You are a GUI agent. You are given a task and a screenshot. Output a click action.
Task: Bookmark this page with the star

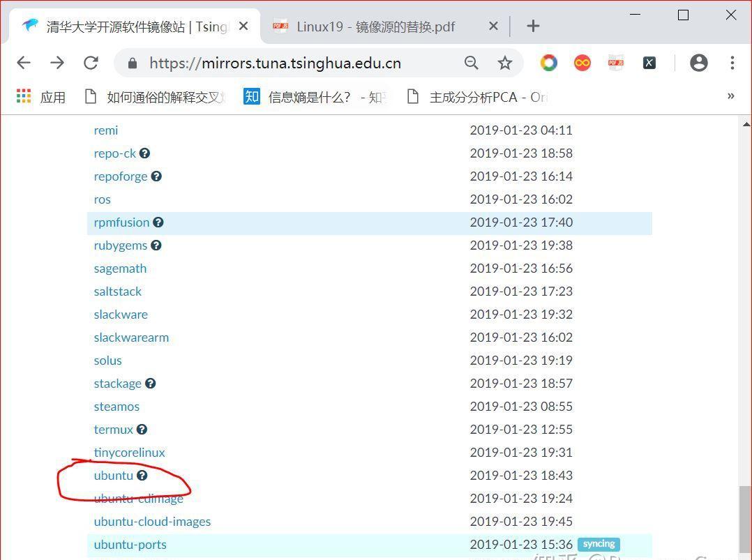pyautogui.click(x=504, y=63)
